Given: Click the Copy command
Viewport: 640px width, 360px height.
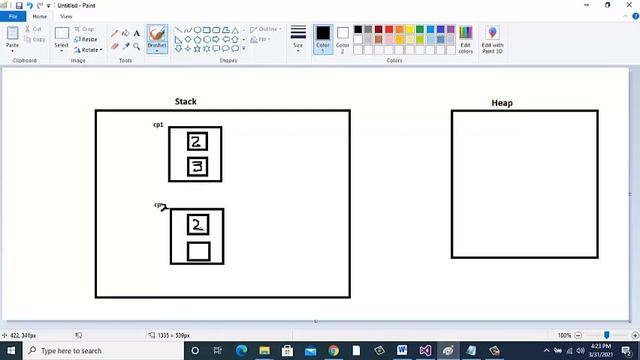Looking at the screenshot, I should tap(35, 40).
